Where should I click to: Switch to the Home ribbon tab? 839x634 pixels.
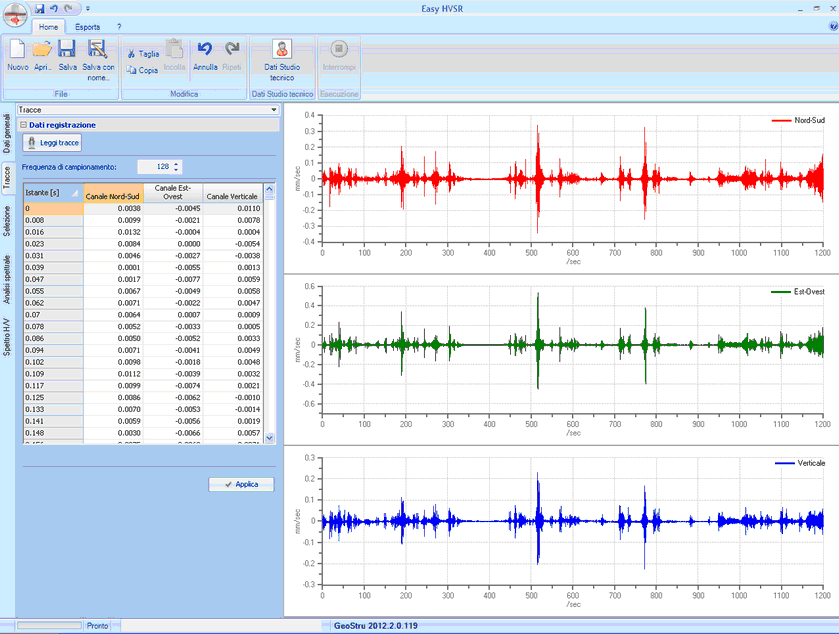click(48, 27)
